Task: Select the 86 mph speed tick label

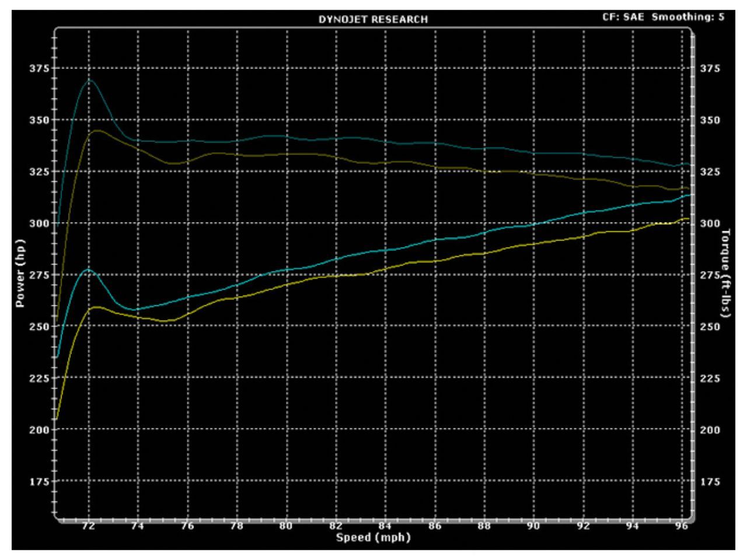Action: tap(434, 526)
